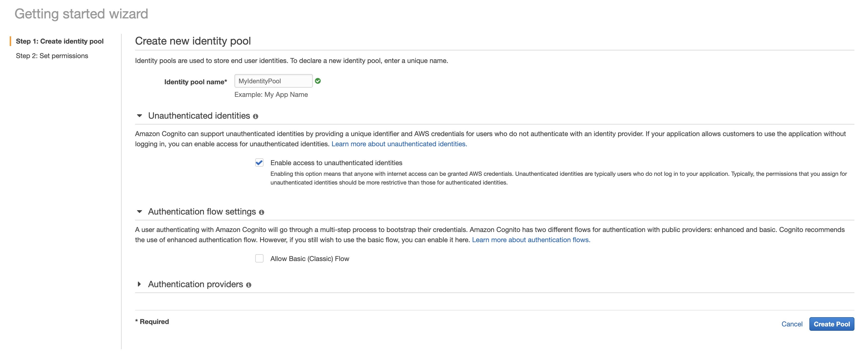Focus the Identity pool name input field
This screenshot has height=354, width=868.
tap(274, 81)
